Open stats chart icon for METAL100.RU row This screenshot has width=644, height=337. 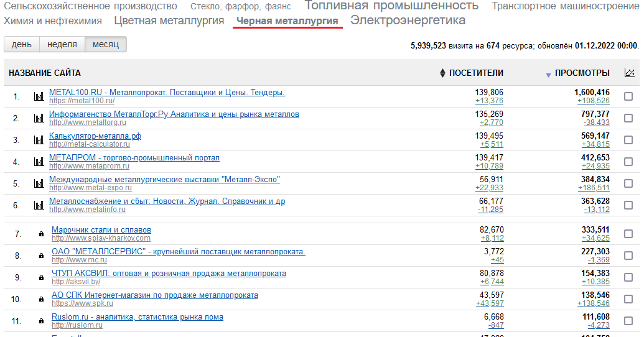click(x=39, y=97)
